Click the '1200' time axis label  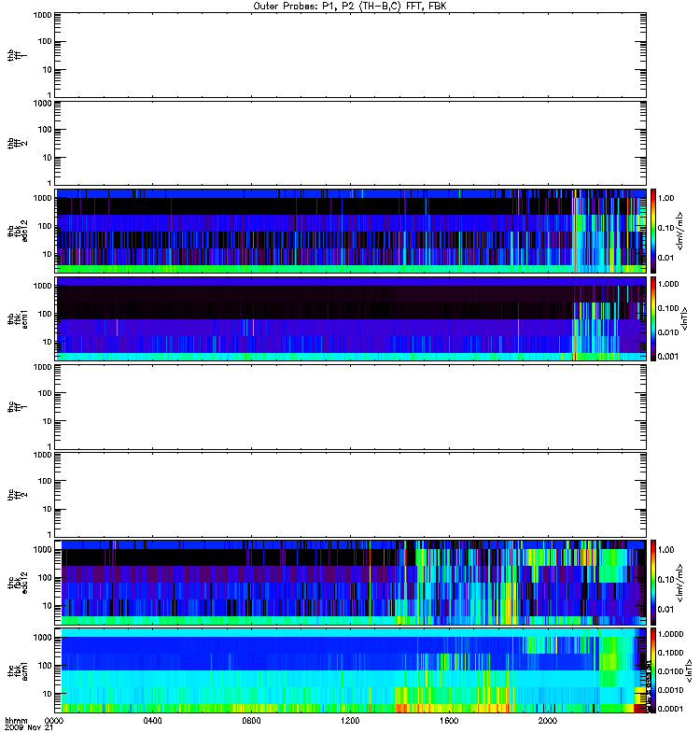coord(350,721)
